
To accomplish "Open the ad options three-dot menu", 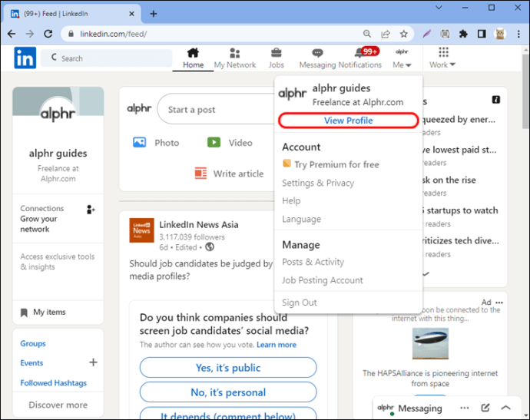I will pos(499,303).
